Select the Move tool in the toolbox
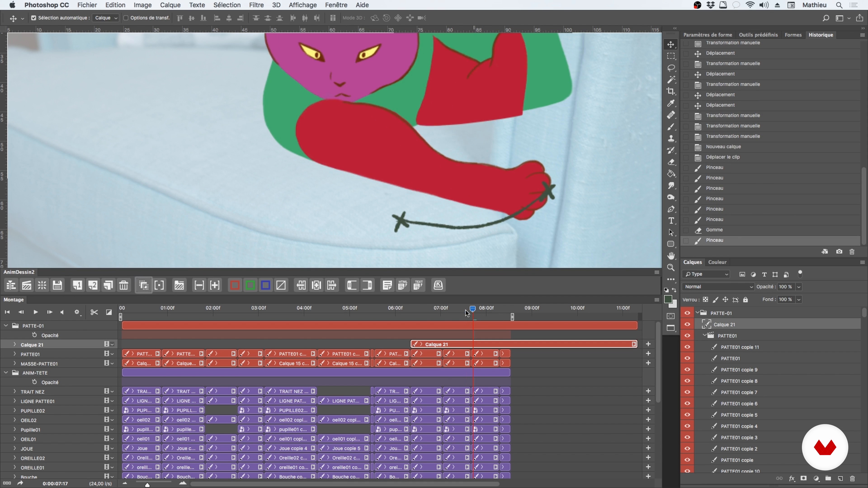The height and width of the screenshot is (488, 868). point(671,45)
